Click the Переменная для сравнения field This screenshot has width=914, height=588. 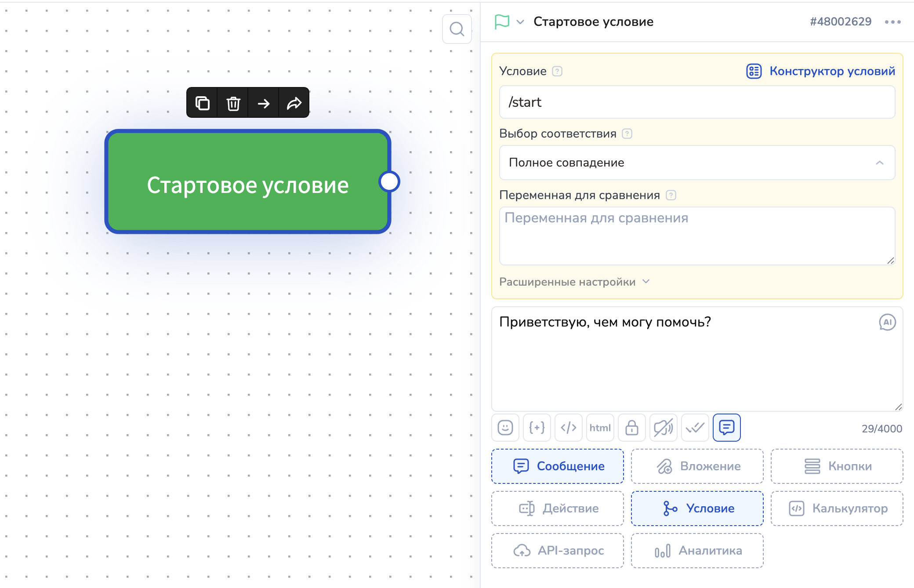point(697,236)
